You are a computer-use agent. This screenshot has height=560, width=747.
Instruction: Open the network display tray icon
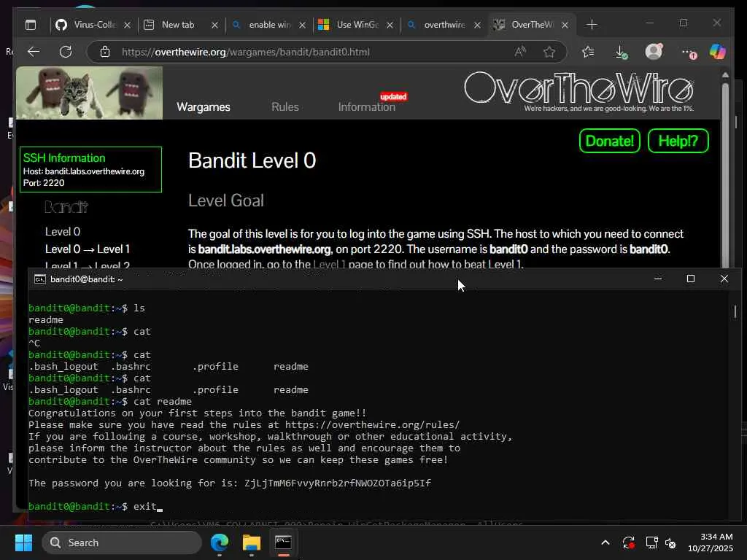point(651,542)
